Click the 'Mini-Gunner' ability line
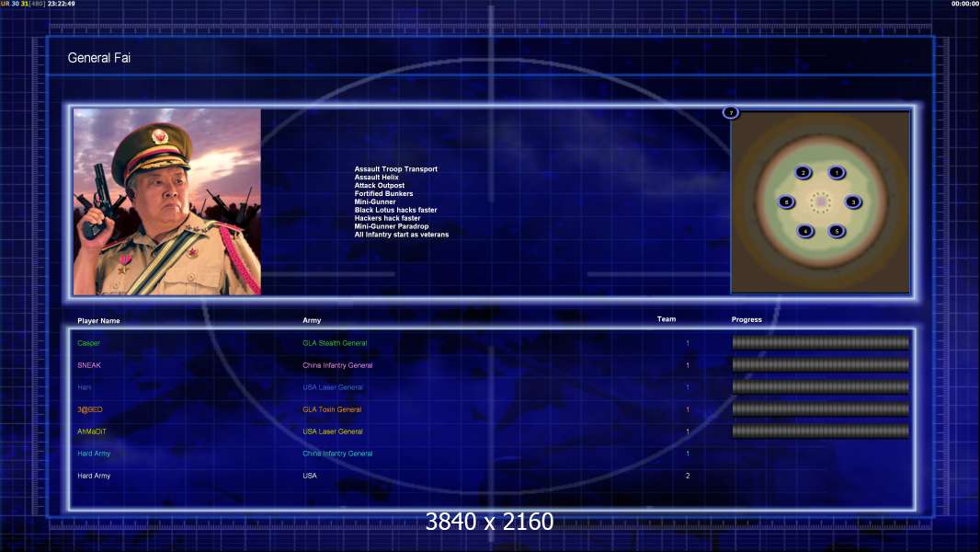 coord(375,201)
